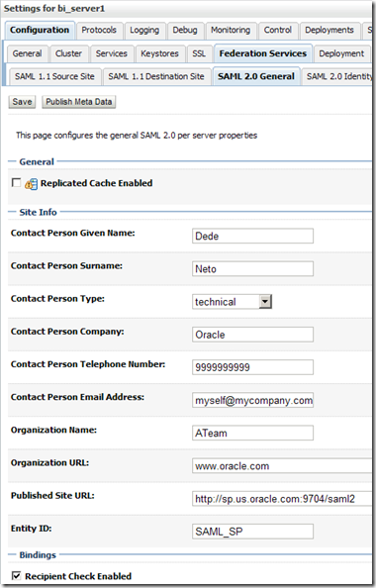
Task: Click the Replicated Cache Enabled label
Action: click(x=96, y=183)
